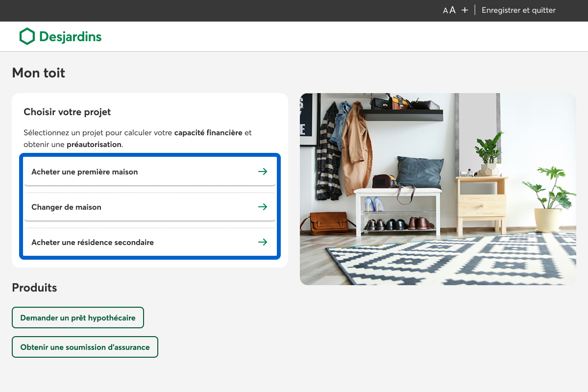The width and height of the screenshot is (588, 392).
Task: Click the bold capacité financière text
Action: coord(208,133)
